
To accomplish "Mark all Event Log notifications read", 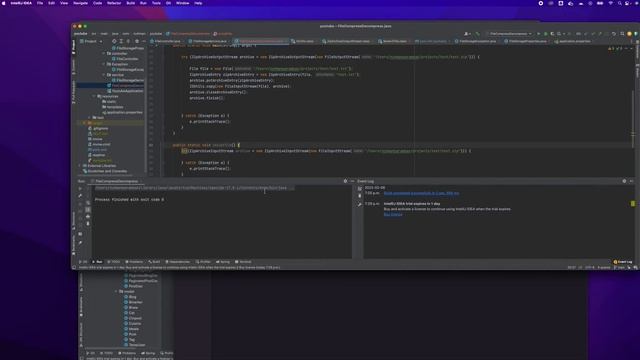I will click(x=360, y=189).
